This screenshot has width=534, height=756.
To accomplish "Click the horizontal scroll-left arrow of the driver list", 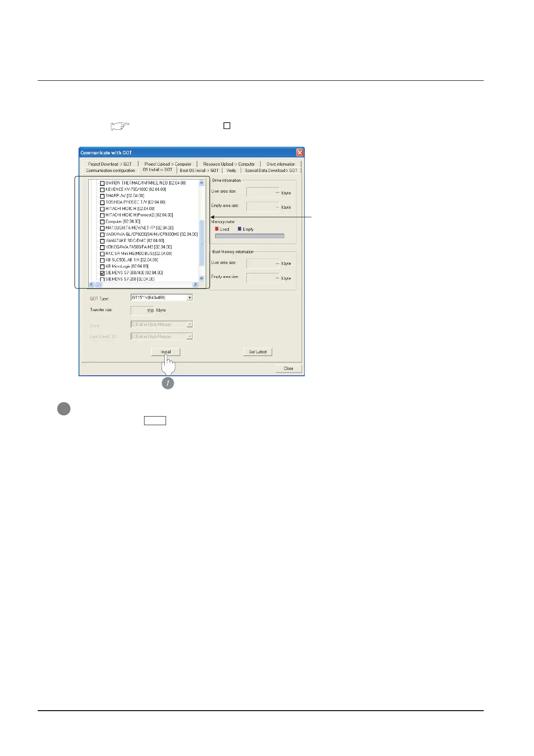I will tap(92, 285).
